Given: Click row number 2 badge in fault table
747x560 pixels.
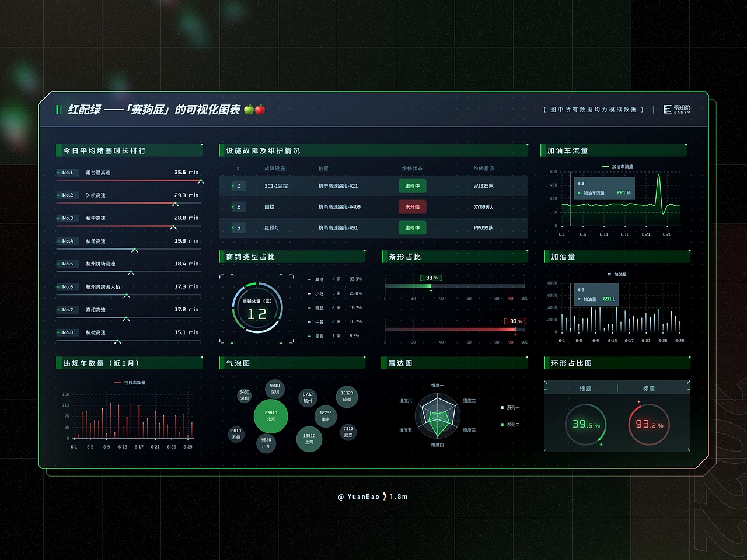Looking at the screenshot, I should click(238, 207).
